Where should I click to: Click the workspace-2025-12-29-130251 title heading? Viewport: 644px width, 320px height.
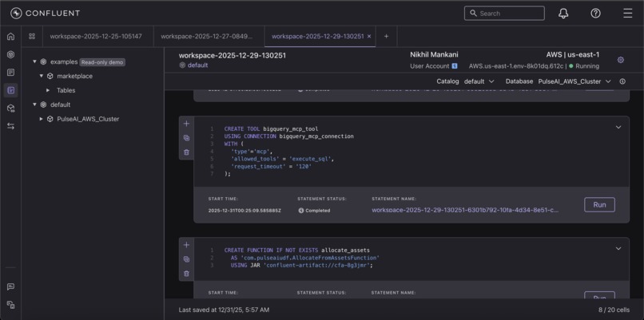(x=232, y=55)
